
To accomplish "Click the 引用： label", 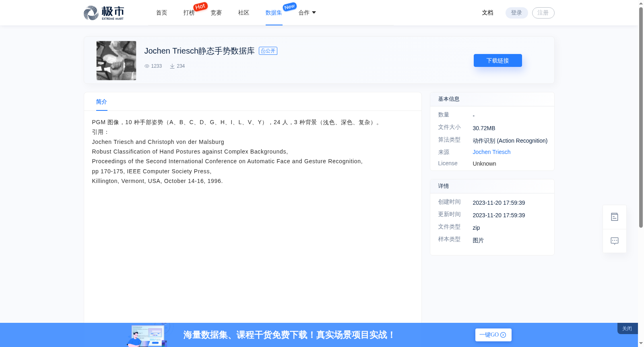I will click(101, 132).
